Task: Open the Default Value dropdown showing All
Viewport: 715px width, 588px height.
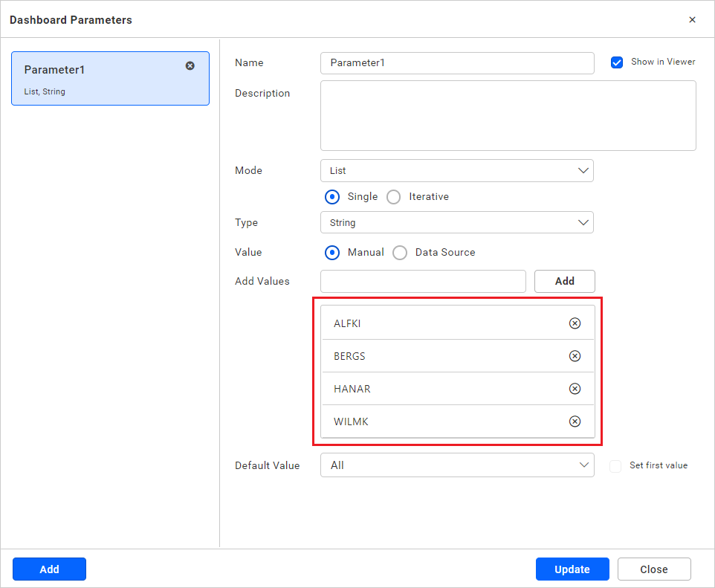Action: coord(456,465)
